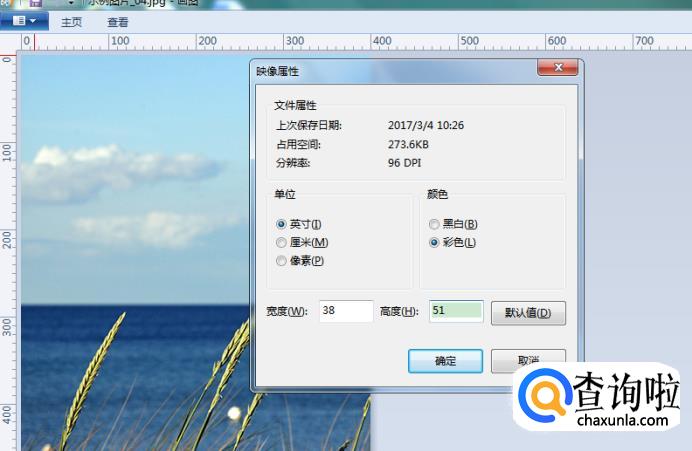Choose the 彩色(L) color option
Screen dimensions: 692x451
(x=452, y=242)
